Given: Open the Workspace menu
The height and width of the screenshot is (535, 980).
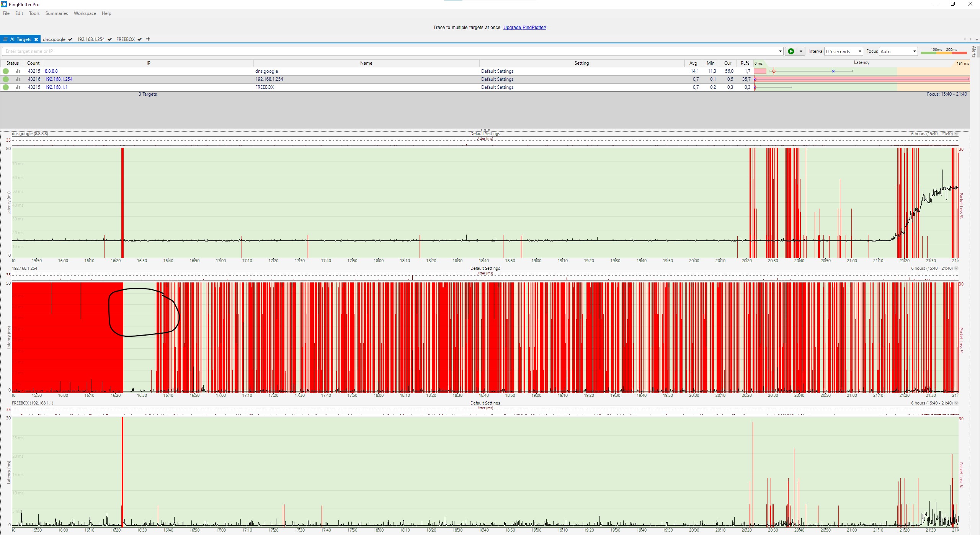Looking at the screenshot, I should coord(85,13).
